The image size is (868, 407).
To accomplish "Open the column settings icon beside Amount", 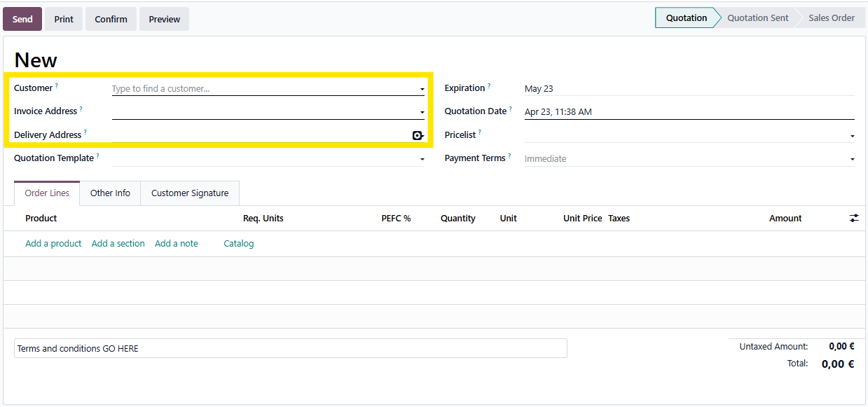I will click(854, 219).
